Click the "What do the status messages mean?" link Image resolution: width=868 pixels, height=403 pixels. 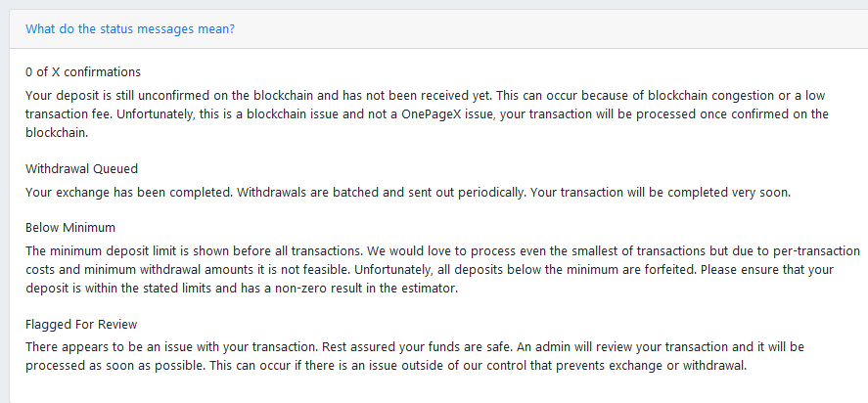129,28
